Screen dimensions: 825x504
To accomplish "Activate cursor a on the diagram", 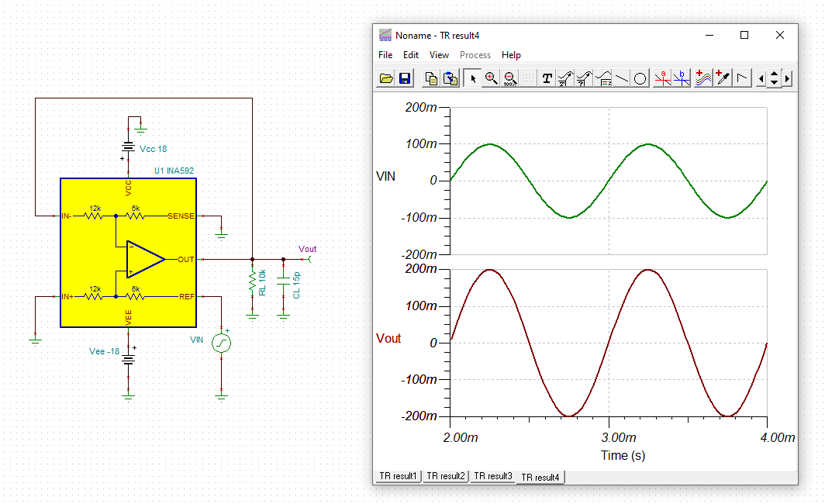I will pyautogui.click(x=662, y=78).
